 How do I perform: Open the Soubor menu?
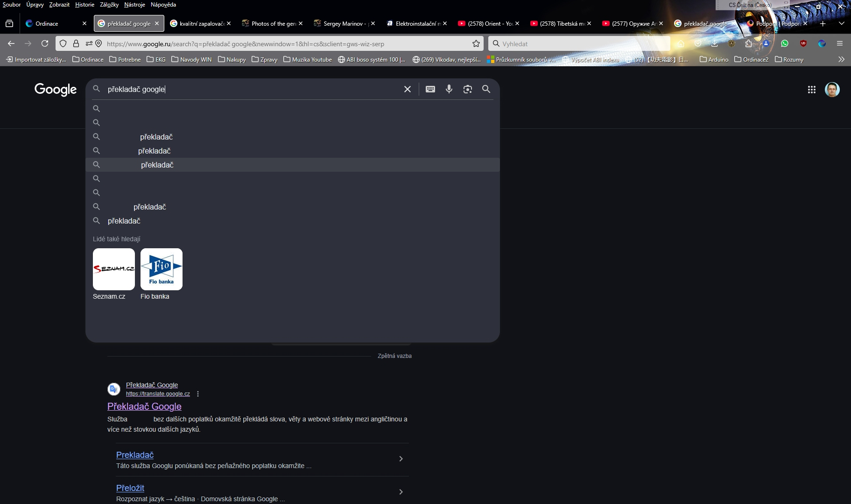12,5
